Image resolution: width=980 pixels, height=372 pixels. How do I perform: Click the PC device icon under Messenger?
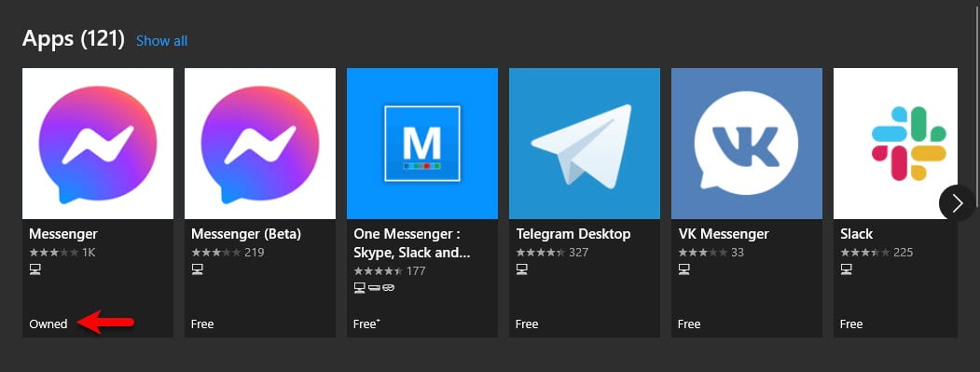point(35,269)
